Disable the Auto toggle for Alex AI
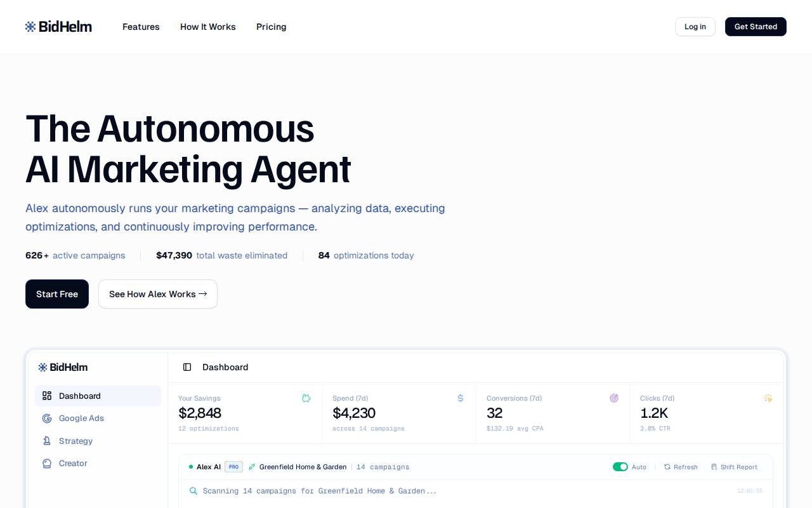Screen dimensions: 812x508 (620, 467)
